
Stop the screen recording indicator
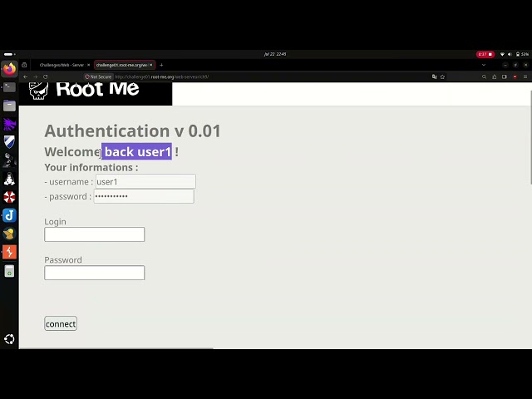point(485,54)
